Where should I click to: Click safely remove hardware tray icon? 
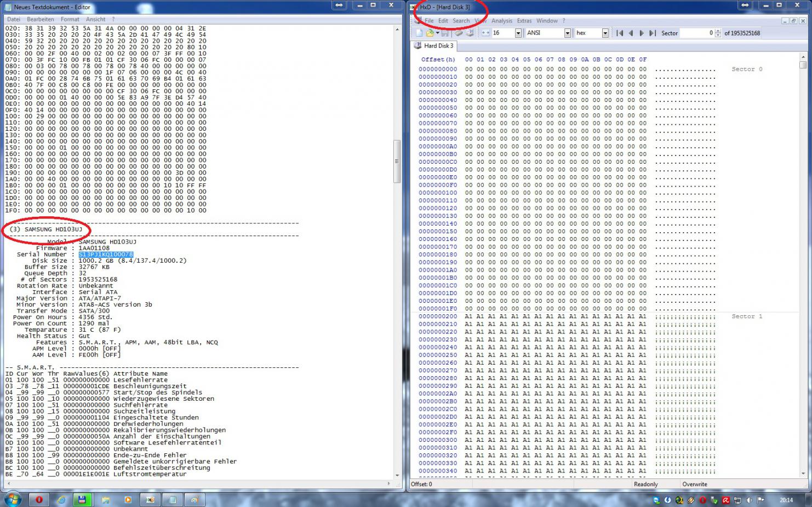click(x=714, y=500)
